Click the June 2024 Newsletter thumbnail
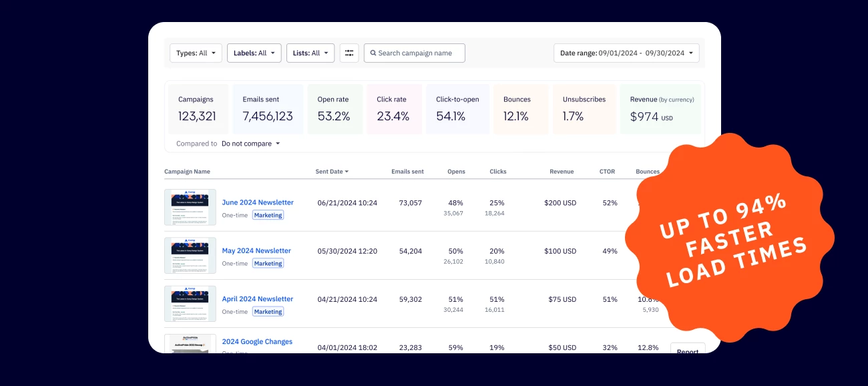The image size is (868, 386). [x=190, y=207]
